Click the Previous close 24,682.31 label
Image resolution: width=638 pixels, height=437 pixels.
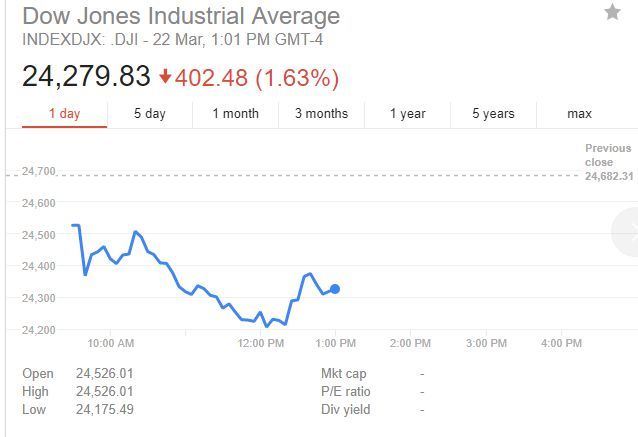pyautogui.click(x=608, y=162)
